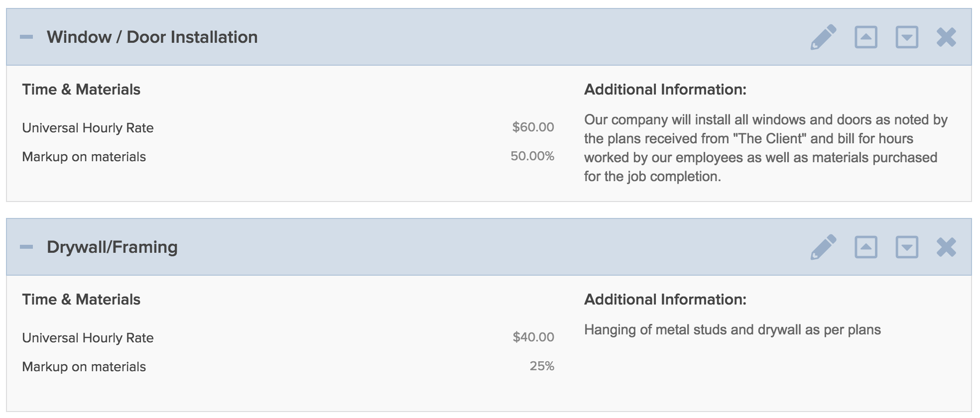Move Drywall/Framing section down
980x418 pixels.
(x=907, y=247)
